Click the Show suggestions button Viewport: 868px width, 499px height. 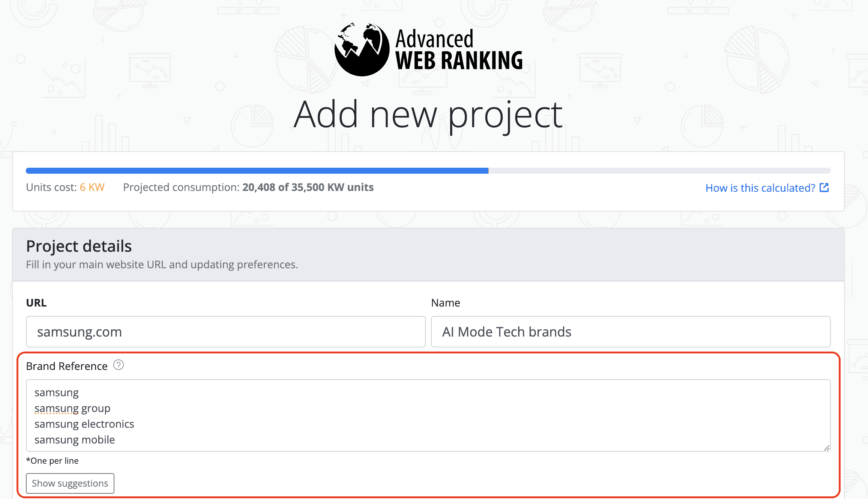70,483
